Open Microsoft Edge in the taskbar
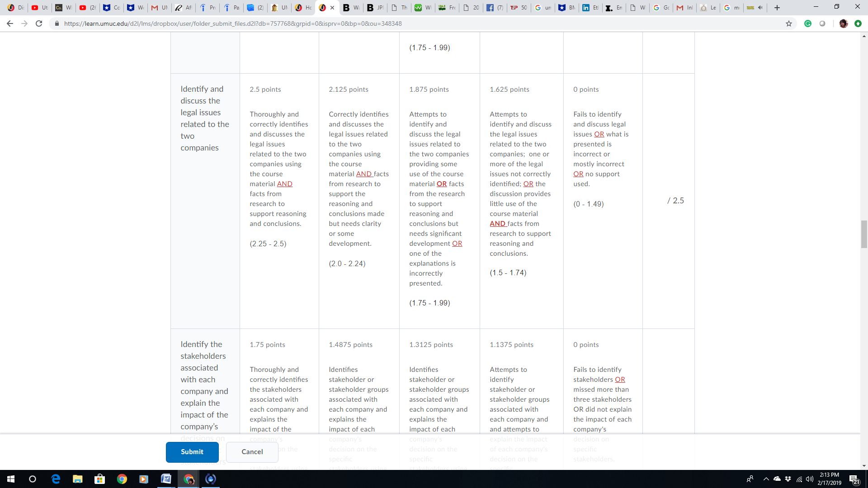The image size is (868, 488). coord(56,479)
